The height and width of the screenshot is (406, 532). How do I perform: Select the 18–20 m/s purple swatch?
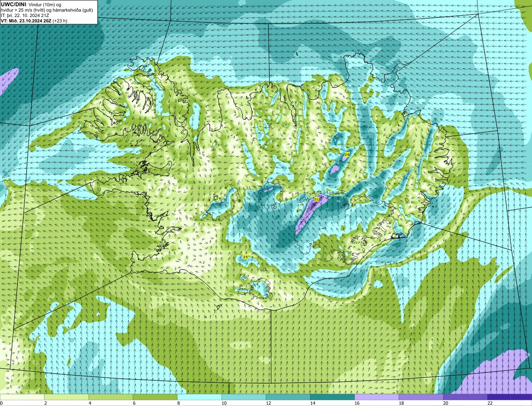(x=421, y=397)
